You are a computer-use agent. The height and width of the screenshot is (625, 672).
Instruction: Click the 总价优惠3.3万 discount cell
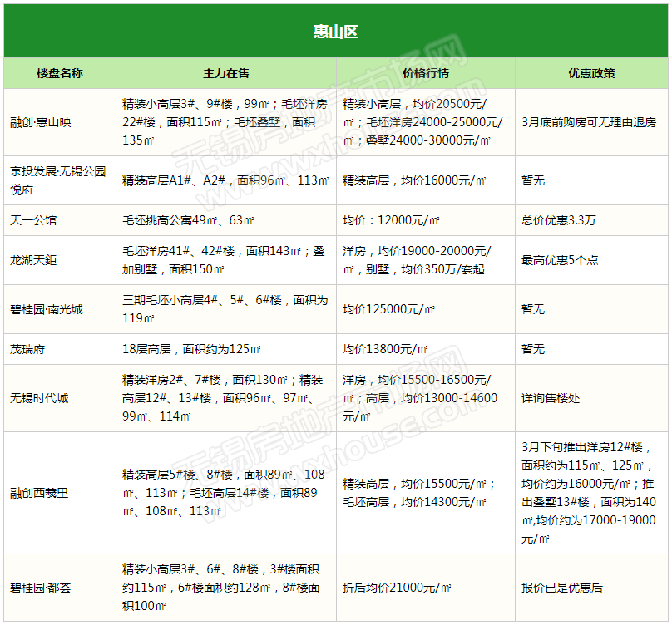point(559,220)
